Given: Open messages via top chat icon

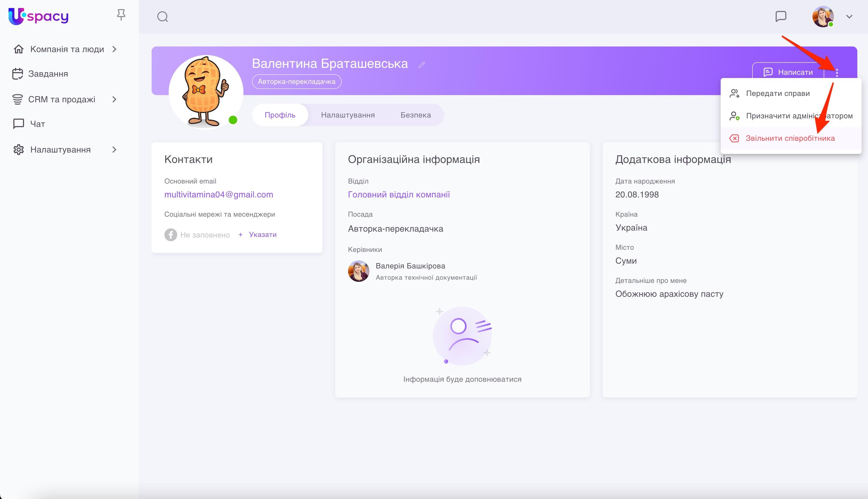Looking at the screenshot, I should click(x=780, y=16).
